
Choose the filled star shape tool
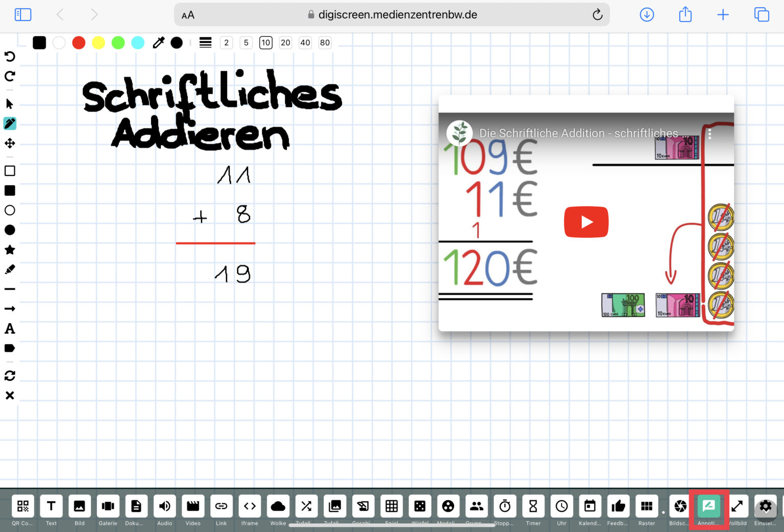10,250
